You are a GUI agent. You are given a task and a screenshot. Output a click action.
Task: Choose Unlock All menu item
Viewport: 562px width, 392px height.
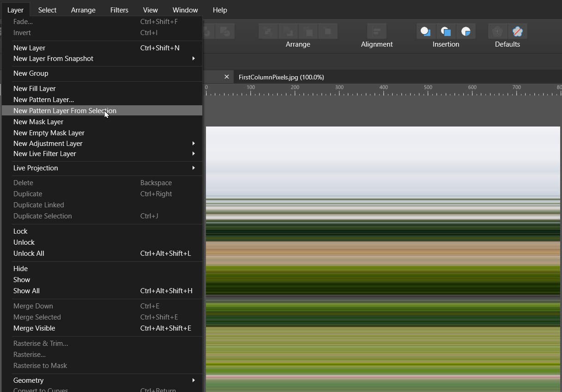(x=102, y=253)
